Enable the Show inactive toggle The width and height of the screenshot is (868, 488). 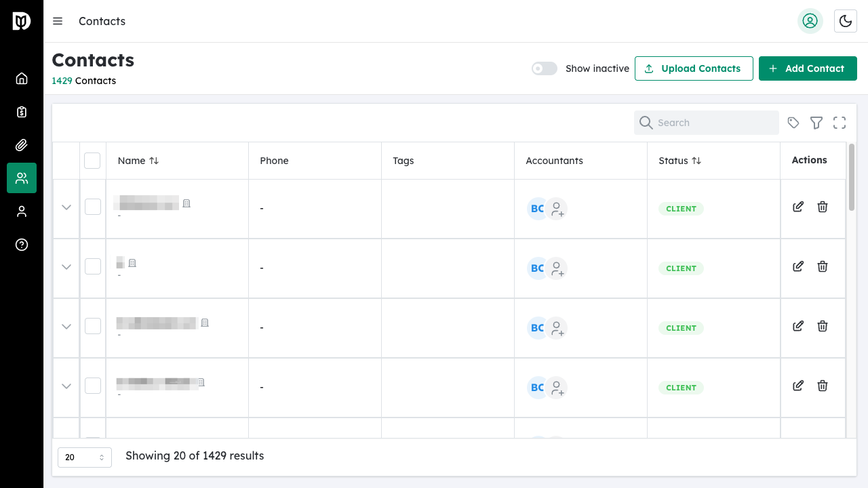(544, 68)
